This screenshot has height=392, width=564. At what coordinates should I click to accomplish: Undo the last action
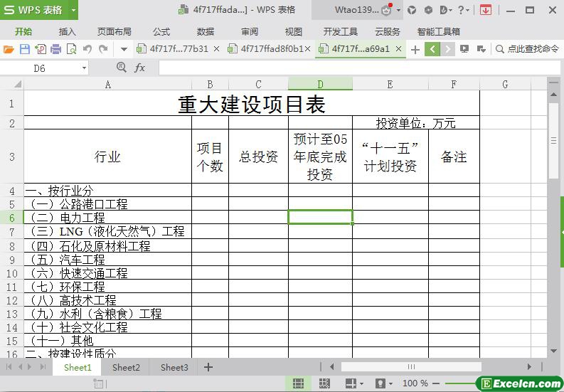click(87, 49)
